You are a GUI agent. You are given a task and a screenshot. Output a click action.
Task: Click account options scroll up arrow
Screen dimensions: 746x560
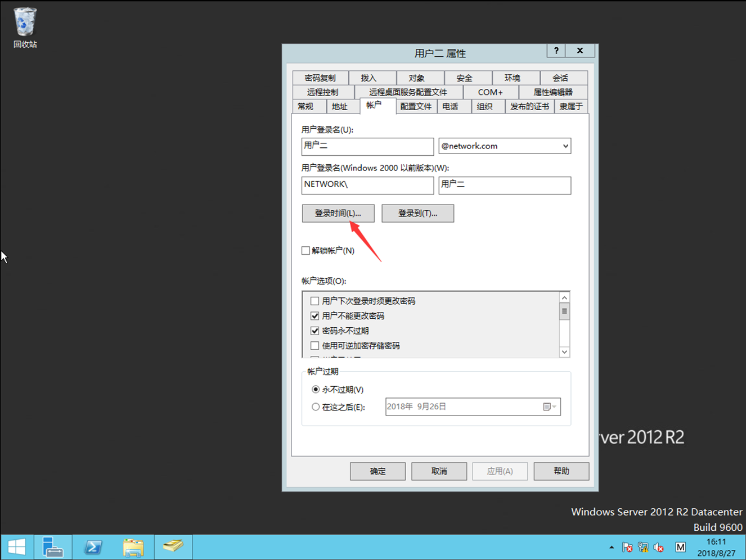pos(565,298)
